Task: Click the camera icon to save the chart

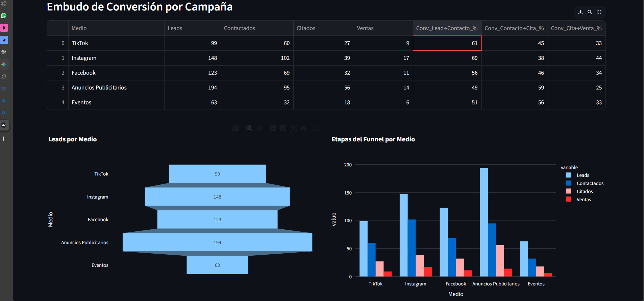Action: 236,128
